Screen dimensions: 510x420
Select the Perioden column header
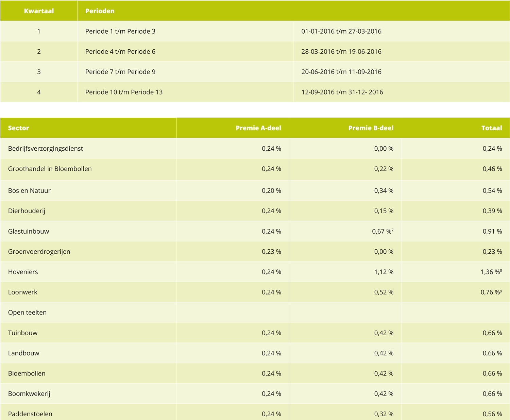point(100,11)
